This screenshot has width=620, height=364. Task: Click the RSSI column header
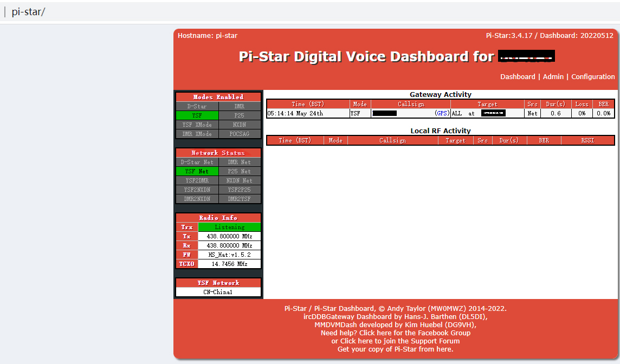pyautogui.click(x=587, y=140)
